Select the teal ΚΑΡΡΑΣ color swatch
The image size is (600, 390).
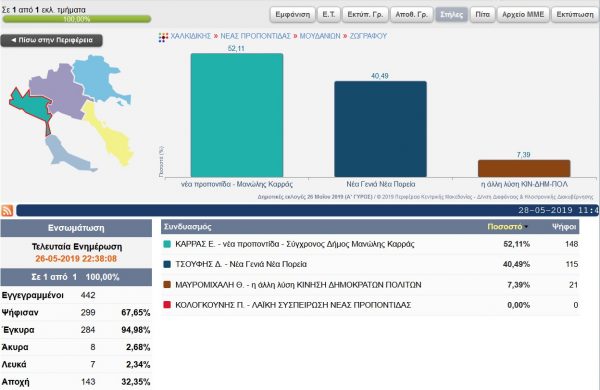coord(167,244)
